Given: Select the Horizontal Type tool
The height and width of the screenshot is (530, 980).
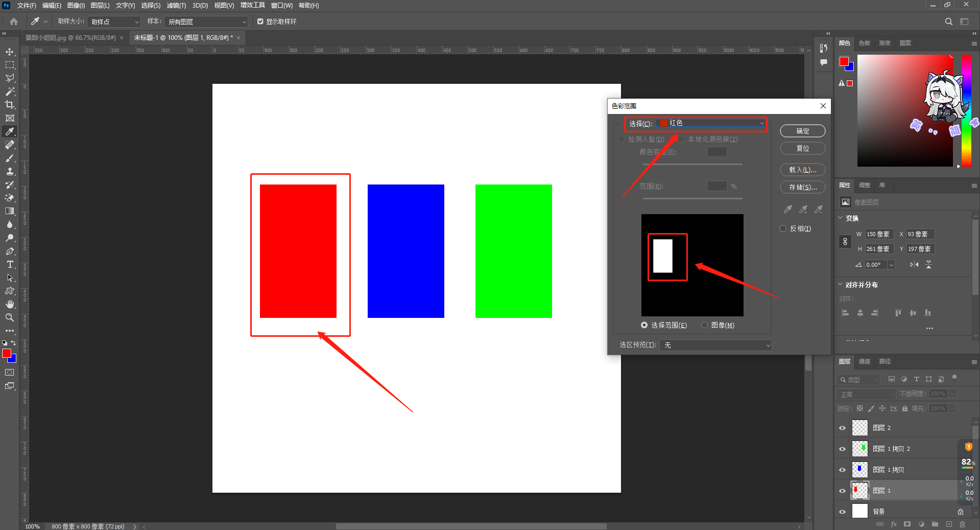Looking at the screenshot, I should point(10,264).
